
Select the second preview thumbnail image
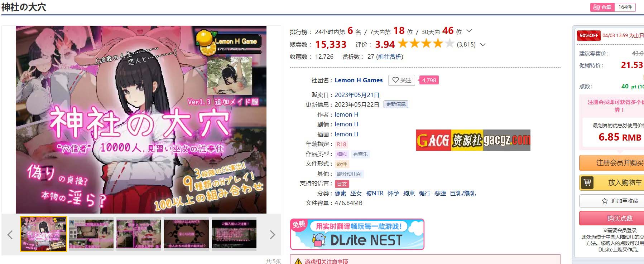(x=91, y=234)
